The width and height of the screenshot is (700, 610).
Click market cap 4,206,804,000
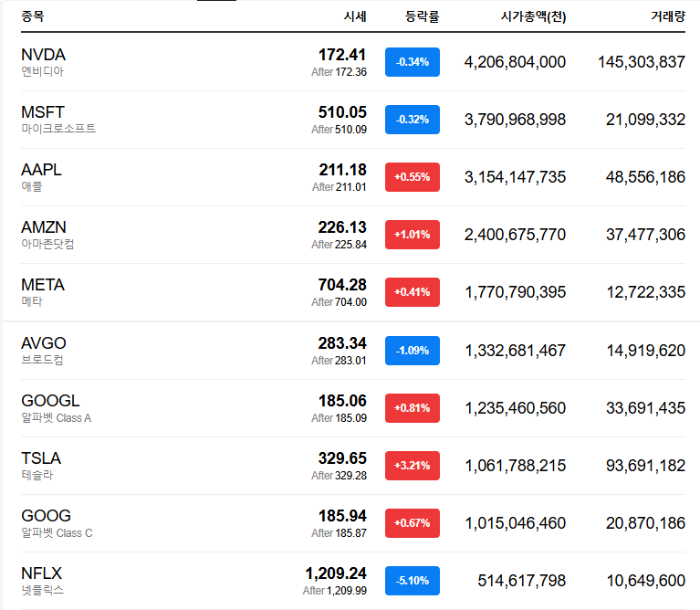click(x=515, y=62)
